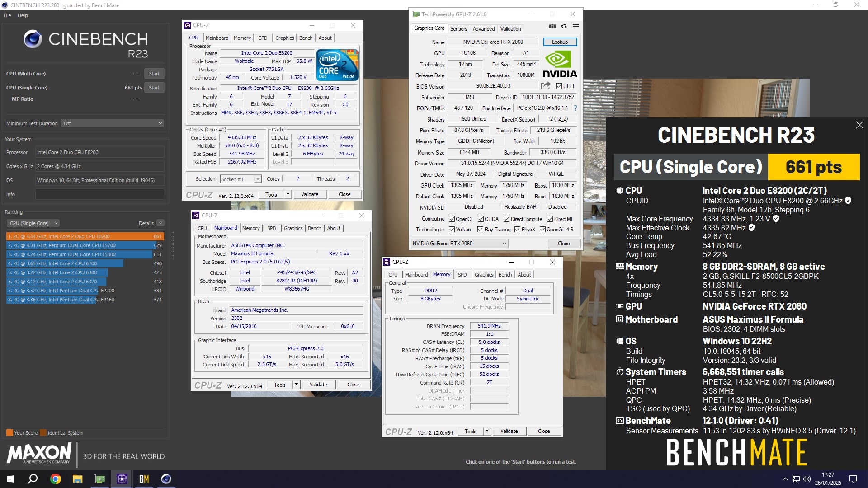
Task: Select top ranking row Core 2 Duo E8200
Action: click(85, 236)
